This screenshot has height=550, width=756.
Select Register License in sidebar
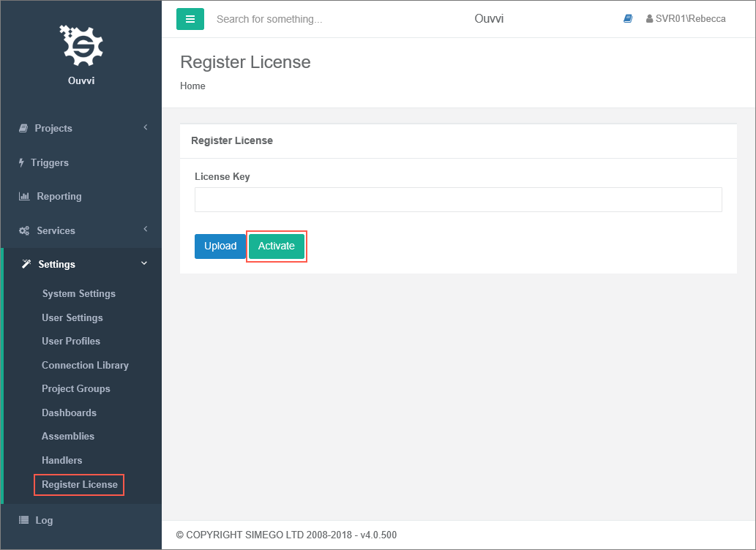pyautogui.click(x=80, y=484)
